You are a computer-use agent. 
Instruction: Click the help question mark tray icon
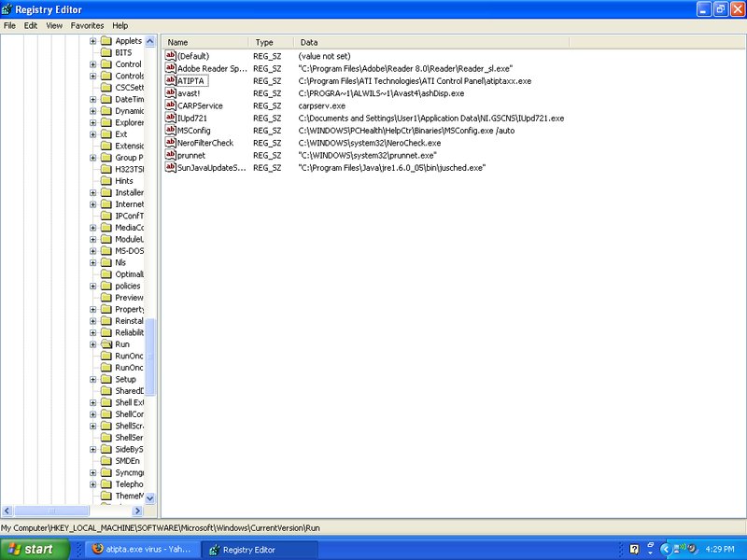click(x=634, y=549)
